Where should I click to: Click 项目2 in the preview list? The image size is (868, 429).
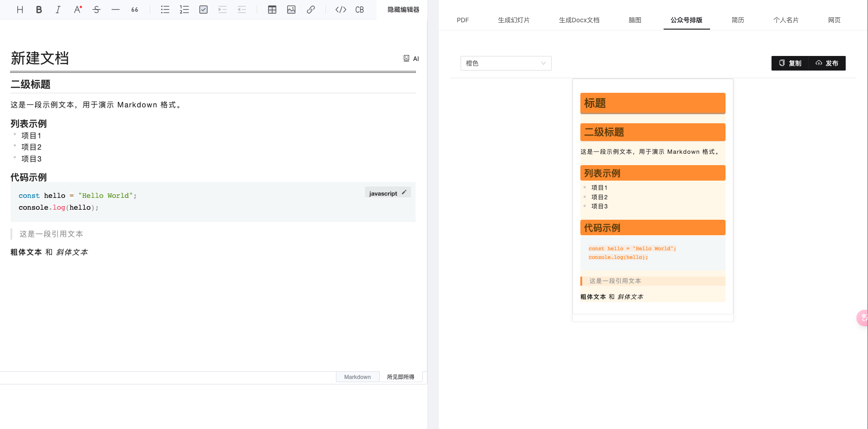click(599, 197)
